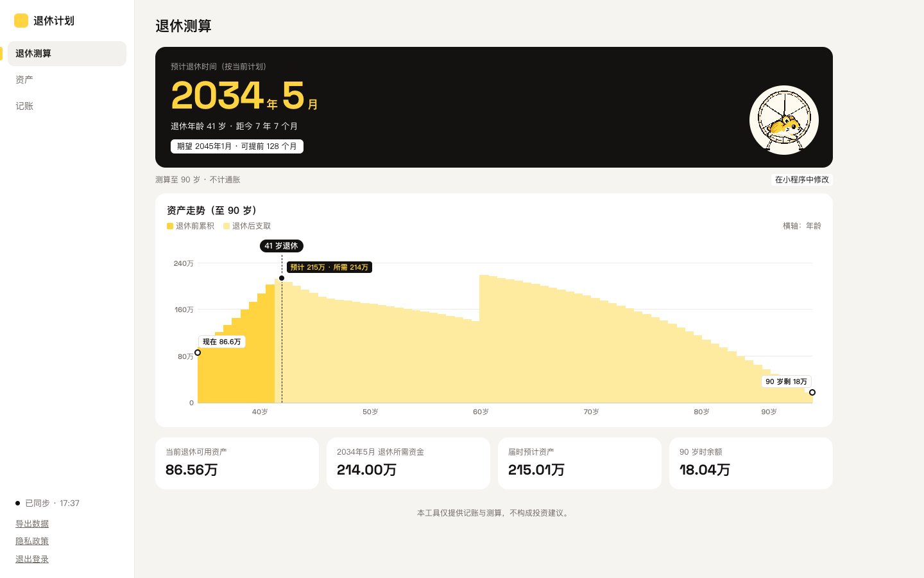Image resolution: width=924 pixels, height=578 pixels.
Task: Click the 退休测算 page heading
Action: tap(184, 26)
